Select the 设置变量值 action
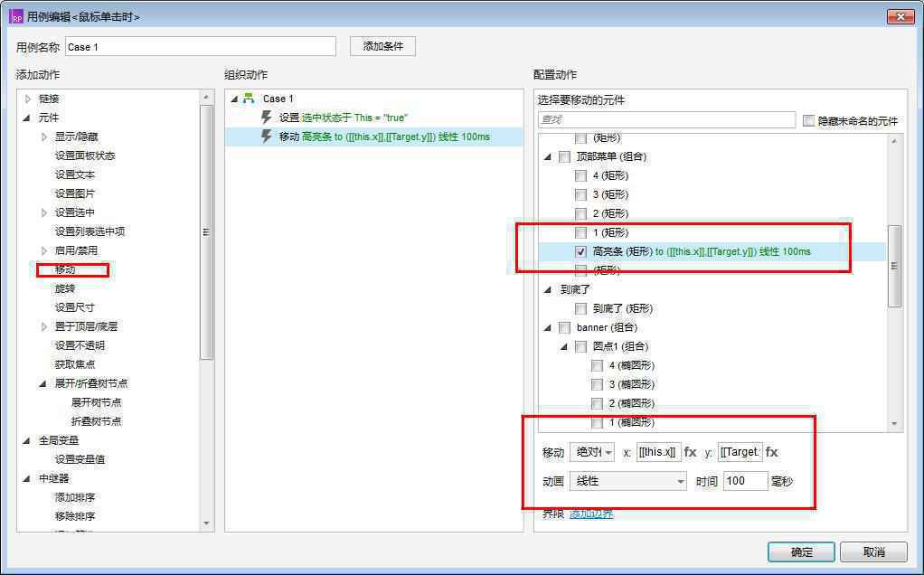 pyautogui.click(x=80, y=459)
